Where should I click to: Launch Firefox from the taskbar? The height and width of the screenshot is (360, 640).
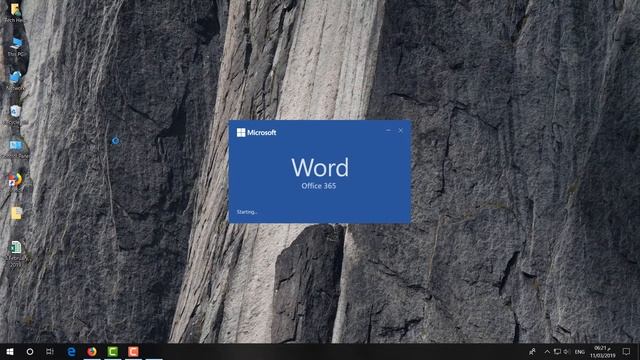click(x=92, y=351)
